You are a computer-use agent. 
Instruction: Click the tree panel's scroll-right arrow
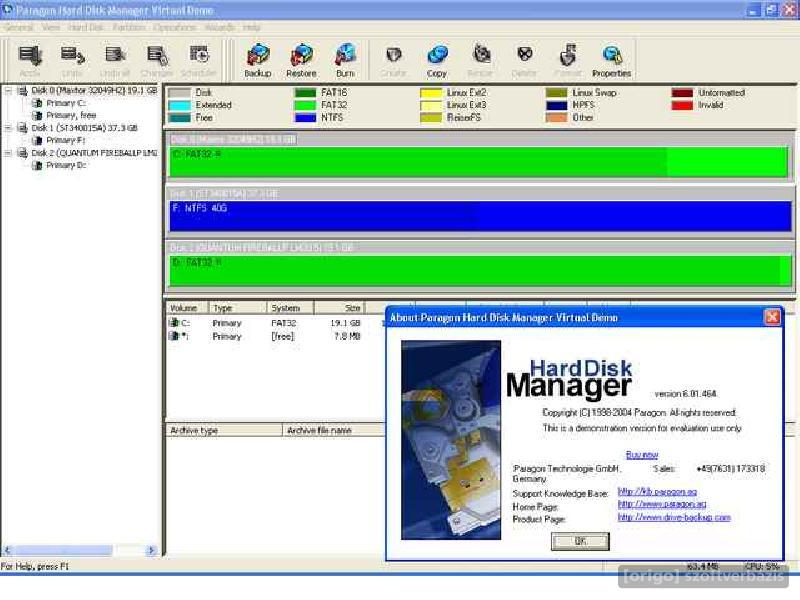coord(151,550)
